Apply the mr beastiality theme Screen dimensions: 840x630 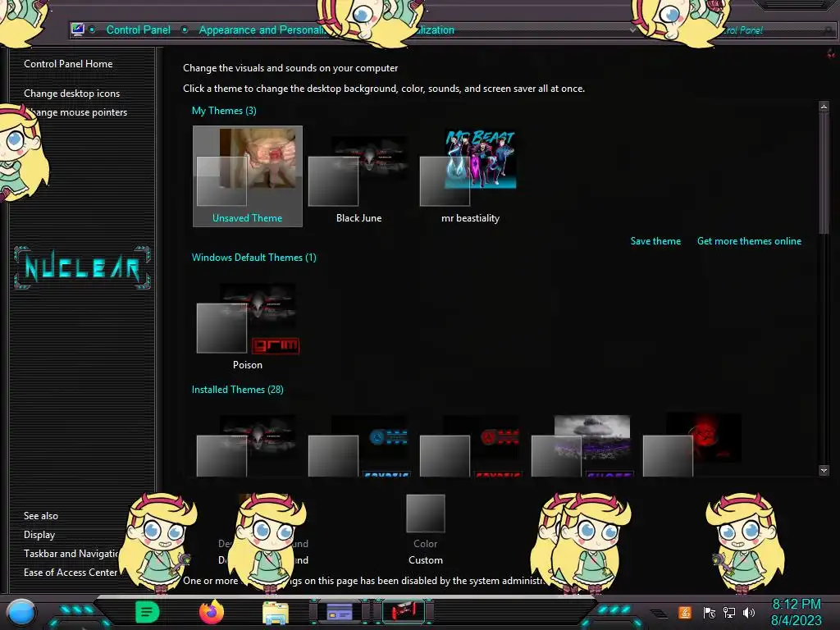coord(470,177)
